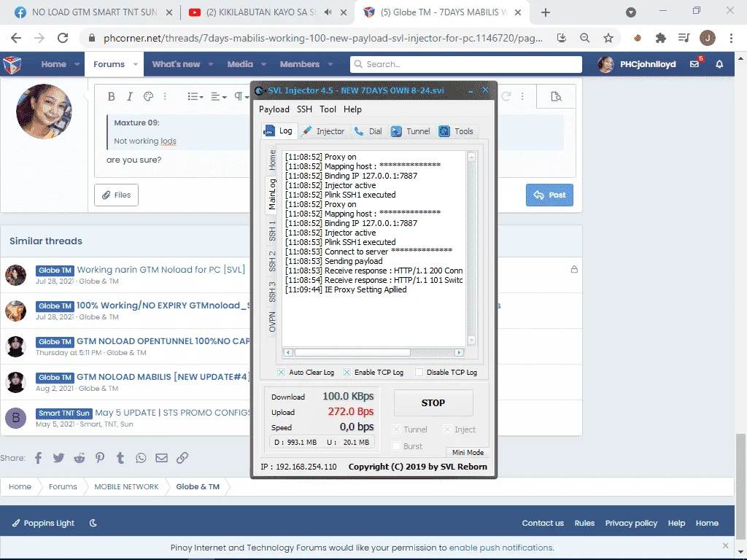Share thread on Facebook icon
This screenshot has height=560, width=747.
coord(38,458)
